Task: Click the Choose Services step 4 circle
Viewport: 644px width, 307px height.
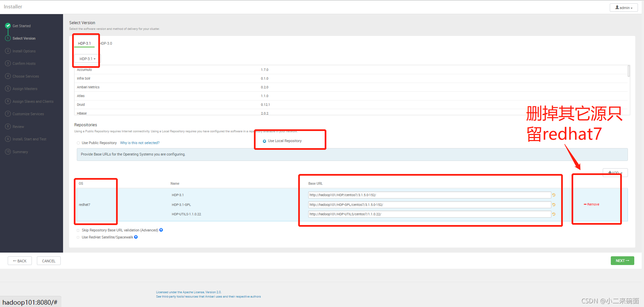Action: point(8,76)
